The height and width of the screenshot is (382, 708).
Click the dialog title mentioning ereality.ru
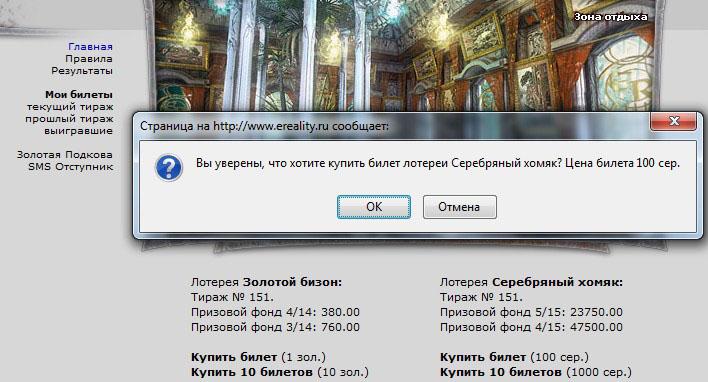264,126
